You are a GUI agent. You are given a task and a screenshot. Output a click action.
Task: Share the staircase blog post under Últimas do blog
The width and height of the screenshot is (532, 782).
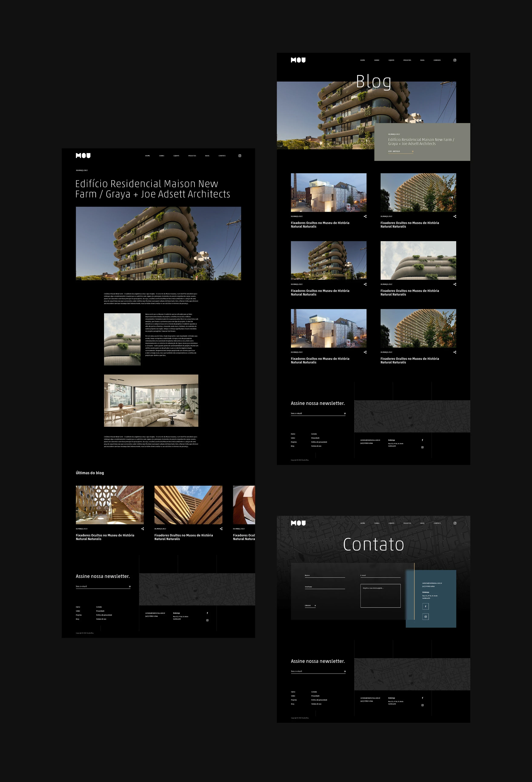coord(143,529)
